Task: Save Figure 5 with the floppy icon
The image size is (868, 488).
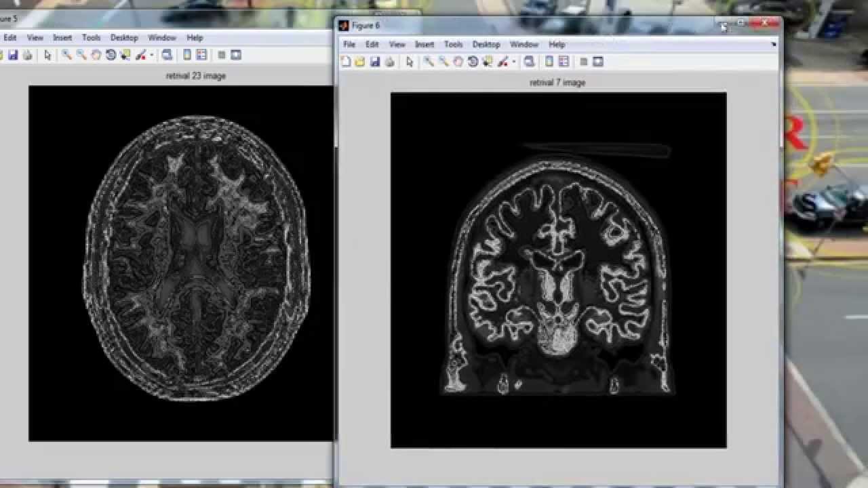Action: [x=13, y=55]
